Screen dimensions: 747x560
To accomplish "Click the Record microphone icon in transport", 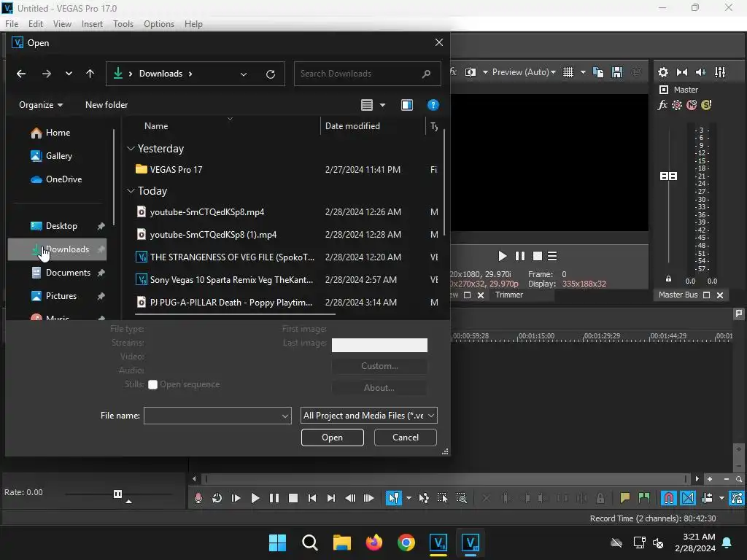I will pos(198,498).
